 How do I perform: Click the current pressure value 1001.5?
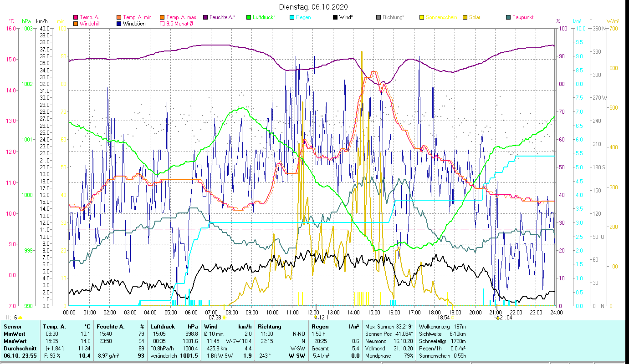click(189, 356)
